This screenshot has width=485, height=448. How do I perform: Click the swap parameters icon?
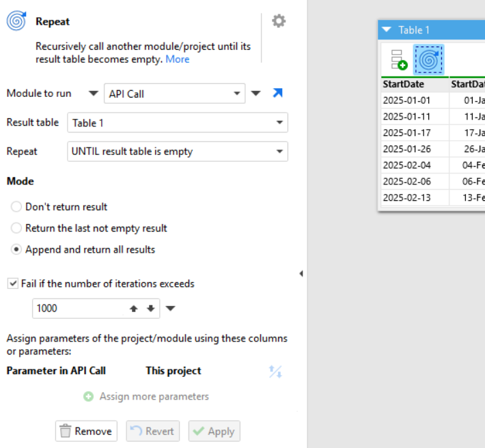point(275,372)
